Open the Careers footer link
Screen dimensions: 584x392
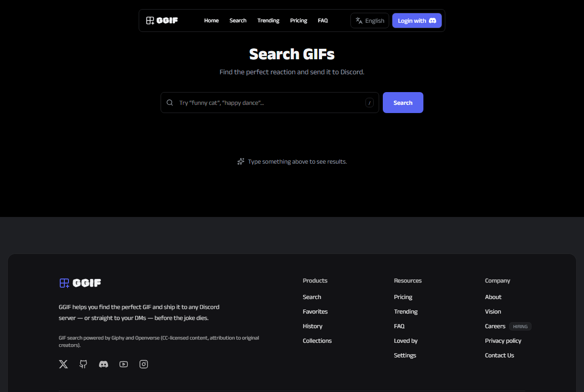click(x=495, y=326)
